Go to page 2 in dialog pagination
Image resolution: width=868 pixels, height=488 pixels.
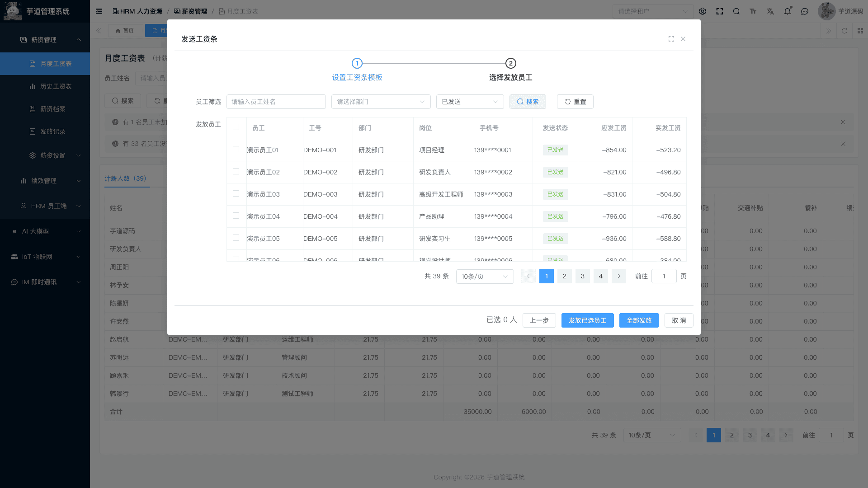point(565,276)
